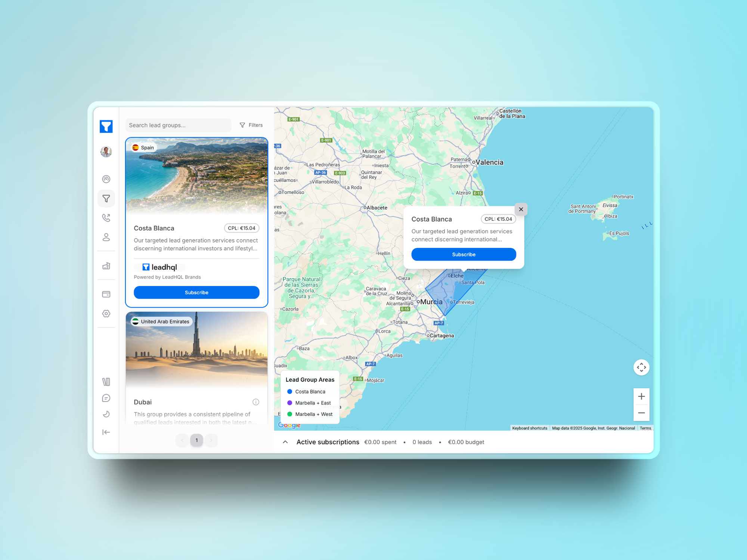Select page 1 in pagination
Viewport: 747px width, 560px height.
point(196,440)
